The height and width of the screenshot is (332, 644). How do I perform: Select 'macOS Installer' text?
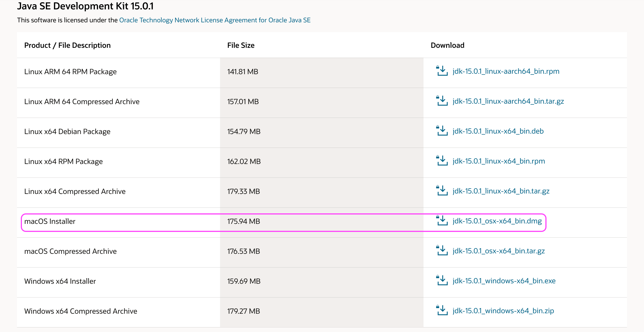50,221
